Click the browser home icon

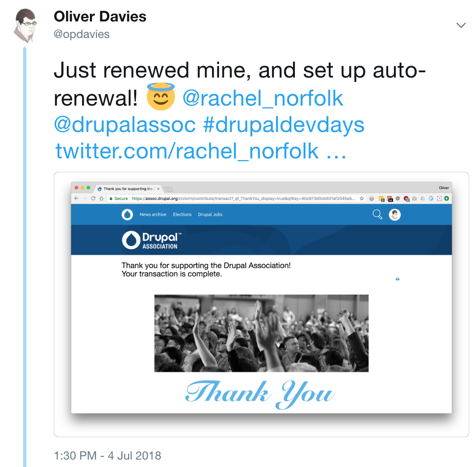(x=101, y=198)
